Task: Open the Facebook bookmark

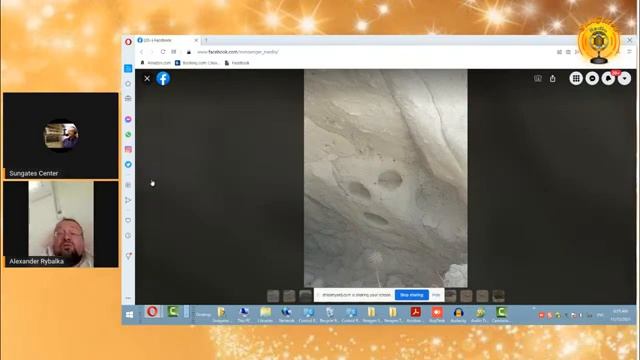Action: point(237,63)
